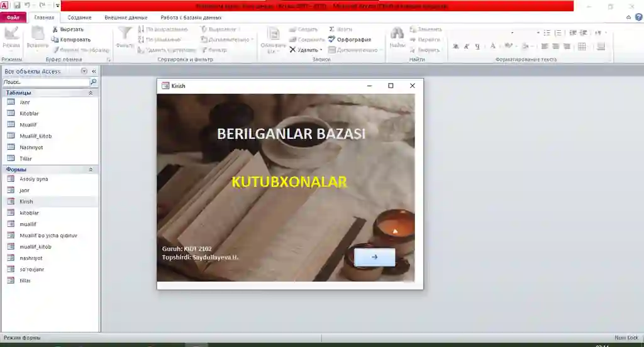The height and width of the screenshot is (347, 644).
Task: Click the Underline formatting icon
Action: (x=477, y=47)
